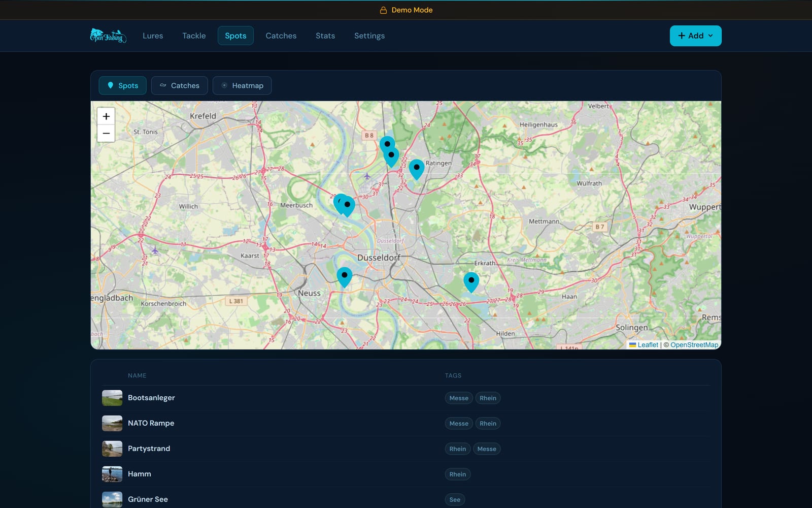This screenshot has width=812, height=508.
Task: Click the Rhein tag on Hamm row
Action: coord(457,474)
